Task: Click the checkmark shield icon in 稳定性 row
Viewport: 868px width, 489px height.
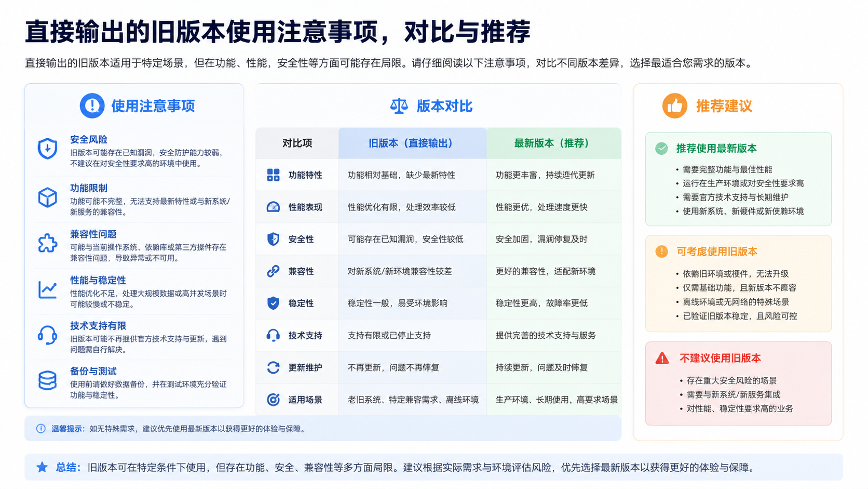Action: (x=273, y=303)
